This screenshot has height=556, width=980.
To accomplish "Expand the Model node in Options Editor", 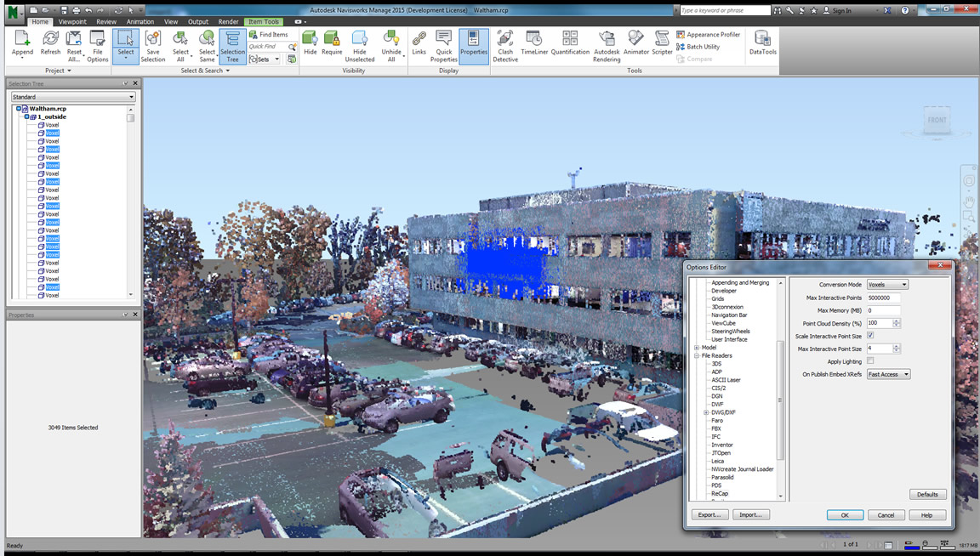I will tap(697, 348).
